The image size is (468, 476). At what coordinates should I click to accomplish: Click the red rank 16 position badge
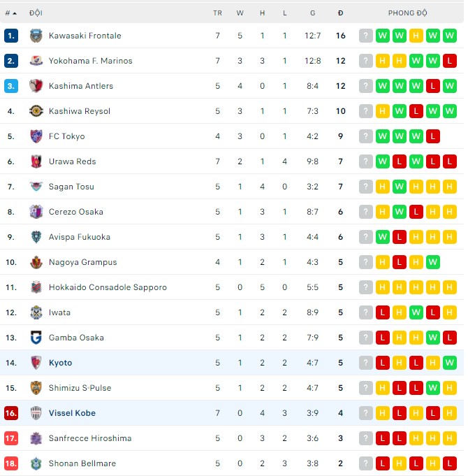coord(10,413)
